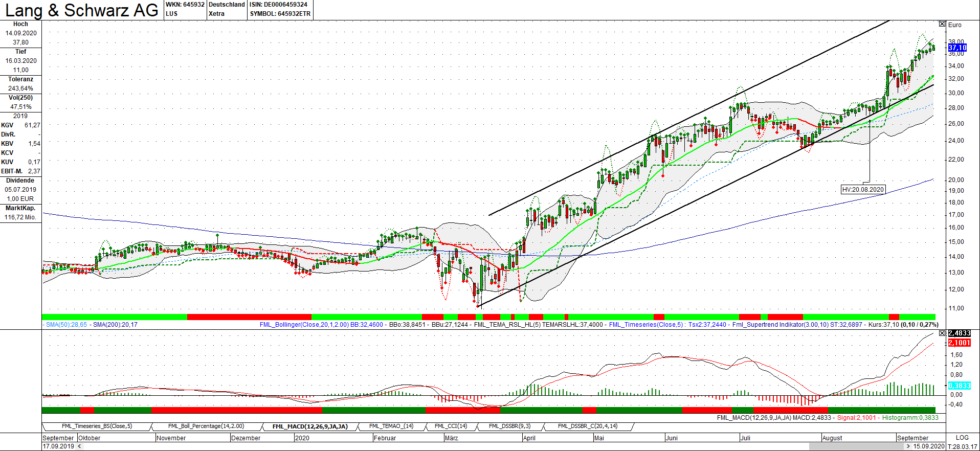Image resolution: width=980 pixels, height=451 pixels.
Task: Click the black 2,4833 MACD value label
Action: (x=959, y=333)
